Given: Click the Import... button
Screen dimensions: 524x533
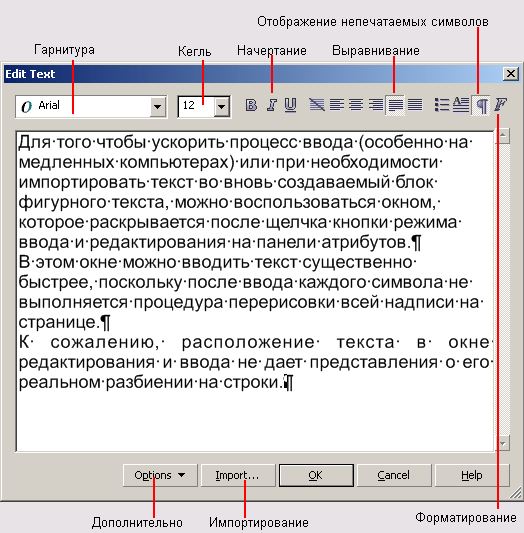Looking at the screenshot, I should tap(238, 475).
